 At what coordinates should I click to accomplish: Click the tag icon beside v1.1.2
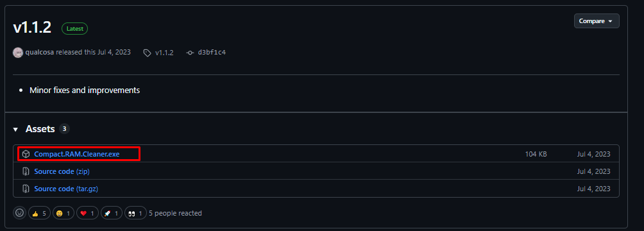[147, 53]
